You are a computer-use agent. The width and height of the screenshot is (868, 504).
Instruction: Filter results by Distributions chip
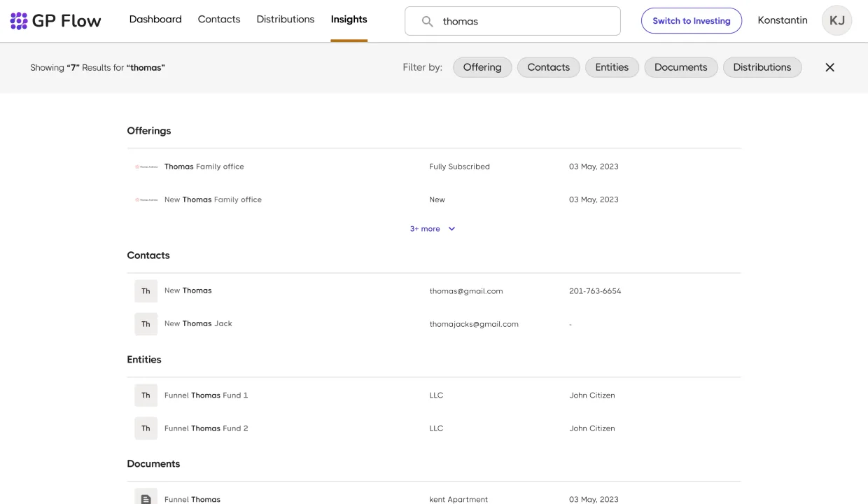762,67
